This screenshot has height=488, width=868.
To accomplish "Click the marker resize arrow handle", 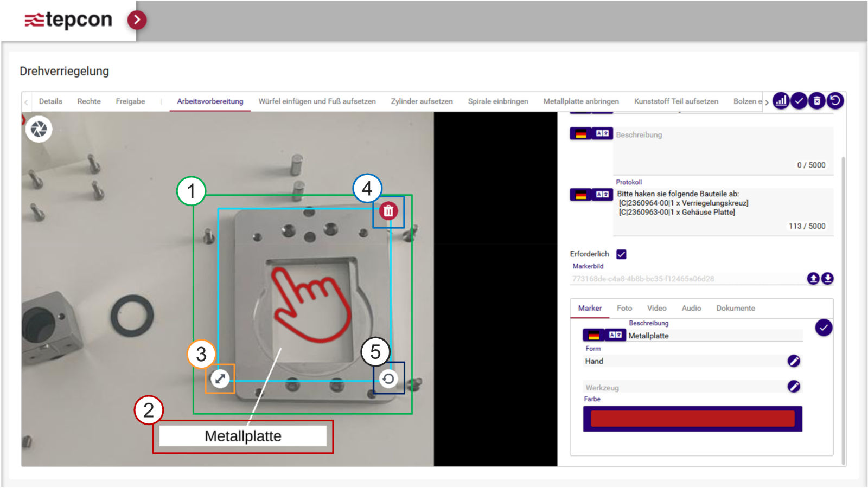I will [220, 378].
